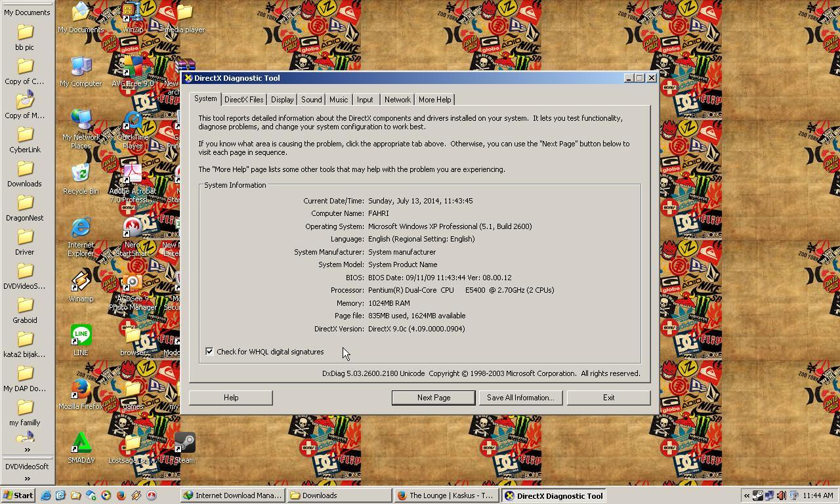Click Save All Information button
The width and height of the screenshot is (840, 504).
pos(520,398)
